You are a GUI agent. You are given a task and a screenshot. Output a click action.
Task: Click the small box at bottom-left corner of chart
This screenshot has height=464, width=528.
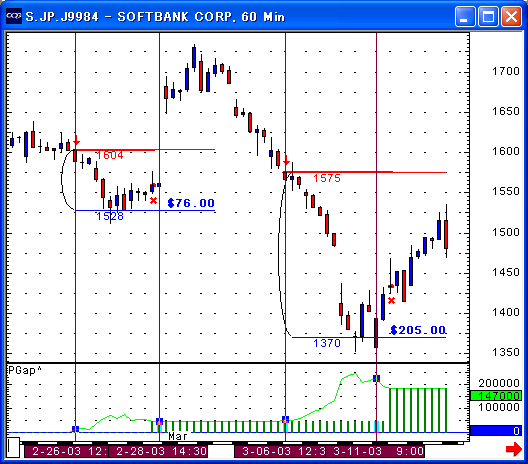[13, 448]
